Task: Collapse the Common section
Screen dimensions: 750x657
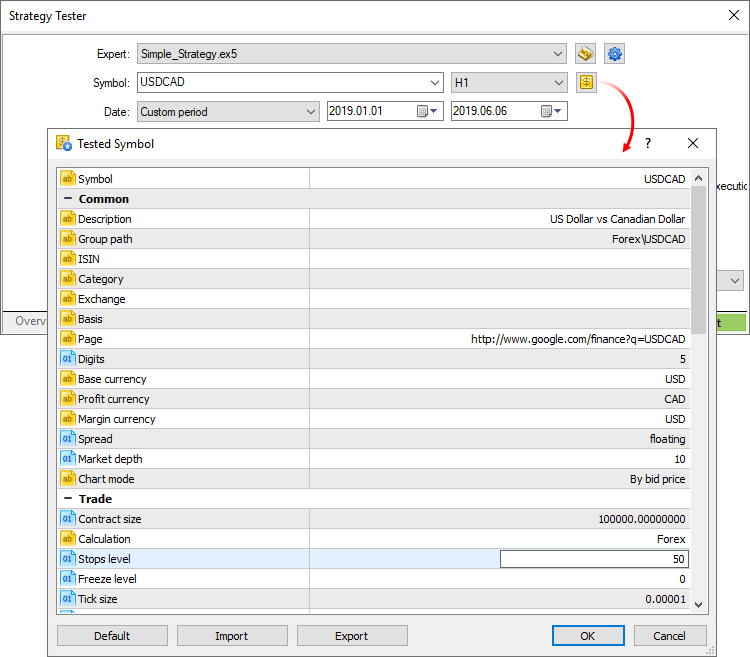Action: pos(67,199)
